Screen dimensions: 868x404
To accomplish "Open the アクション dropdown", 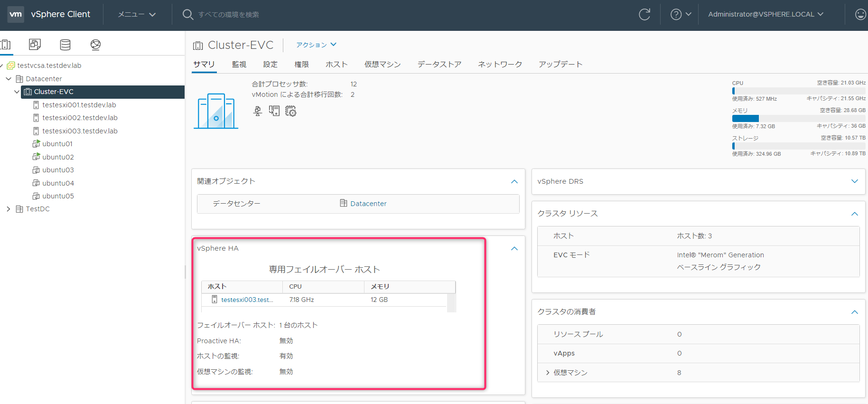I will (316, 45).
